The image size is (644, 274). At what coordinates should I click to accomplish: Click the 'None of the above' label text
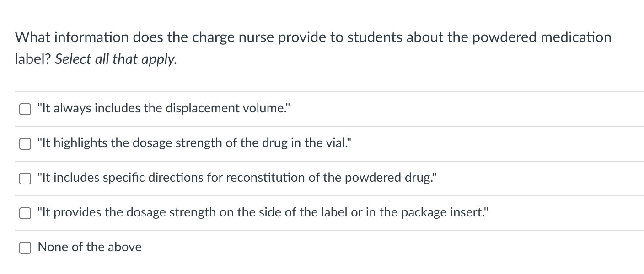[90, 247]
